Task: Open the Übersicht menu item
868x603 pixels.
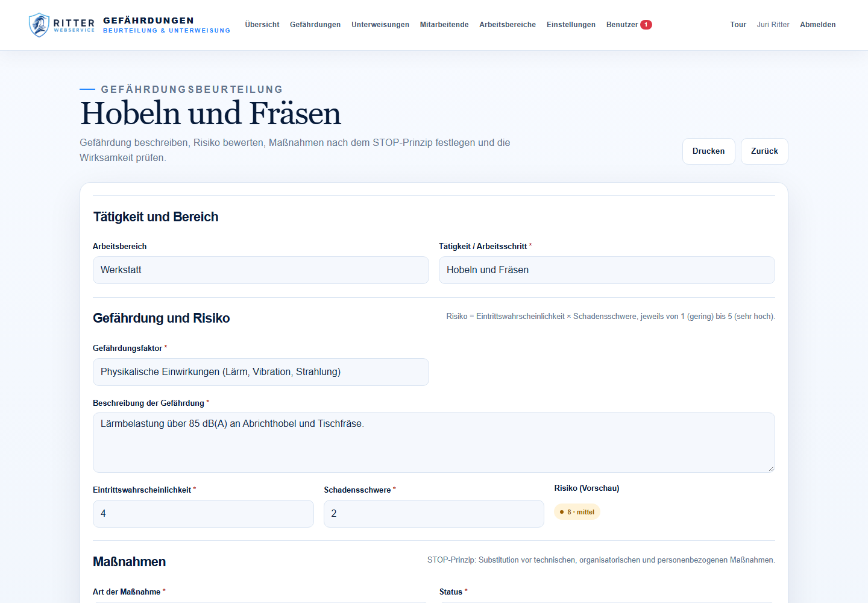Action: coord(262,25)
